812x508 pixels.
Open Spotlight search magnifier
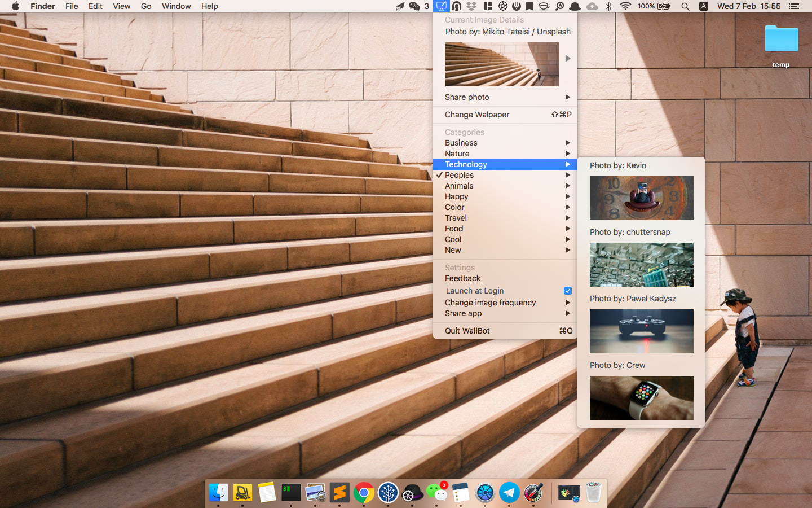pos(685,6)
